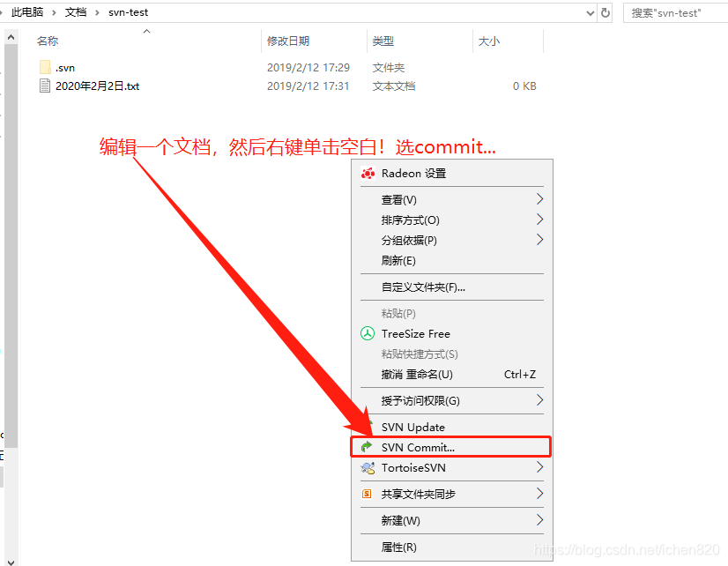
Task: Select the .svn folder name
Action: point(65,68)
